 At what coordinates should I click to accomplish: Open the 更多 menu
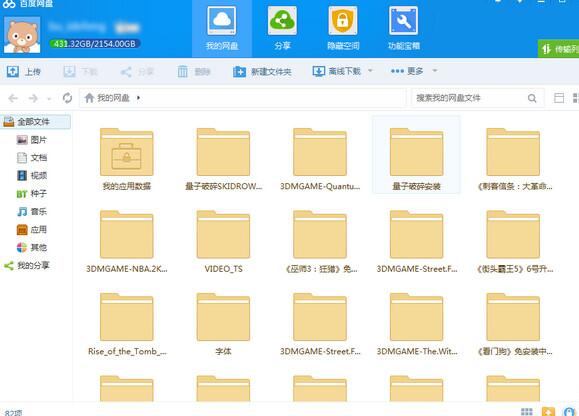point(407,71)
